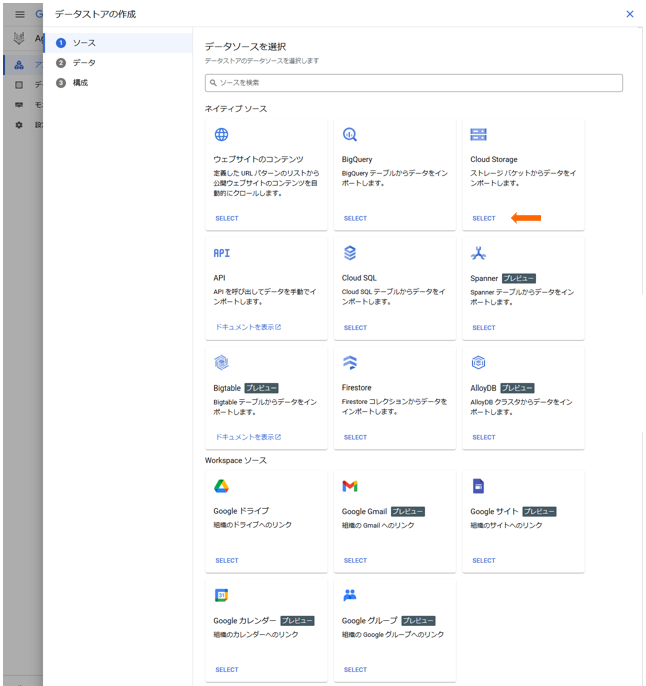646x686 pixels.
Task: Select the Spanner data source
Action: pyautogui.click(x=484, y=328)
